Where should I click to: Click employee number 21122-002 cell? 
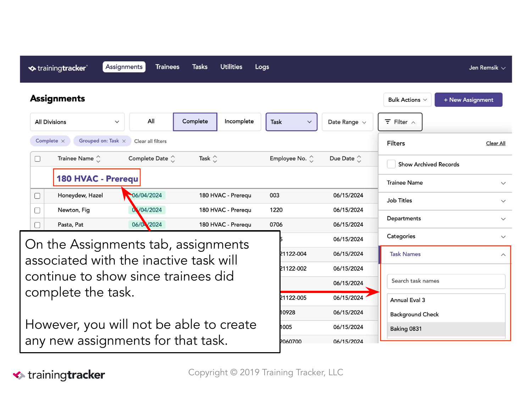pos(293,268)
